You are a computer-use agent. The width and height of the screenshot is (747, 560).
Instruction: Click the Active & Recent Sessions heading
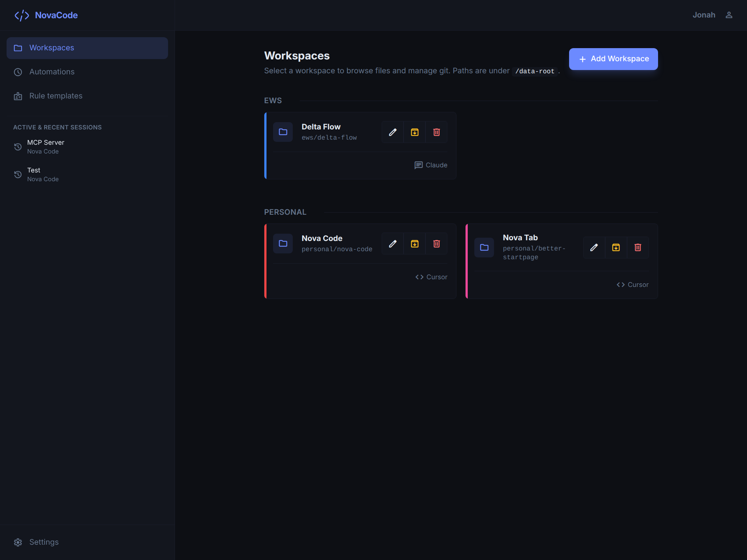57,127
